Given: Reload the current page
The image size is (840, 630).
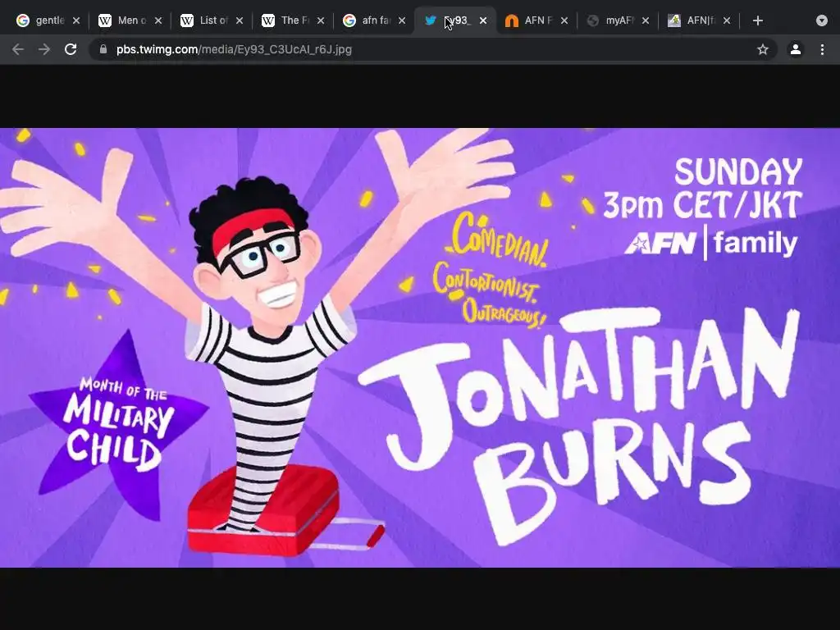Looking at the screenshot, I should (x=71, y=49).
